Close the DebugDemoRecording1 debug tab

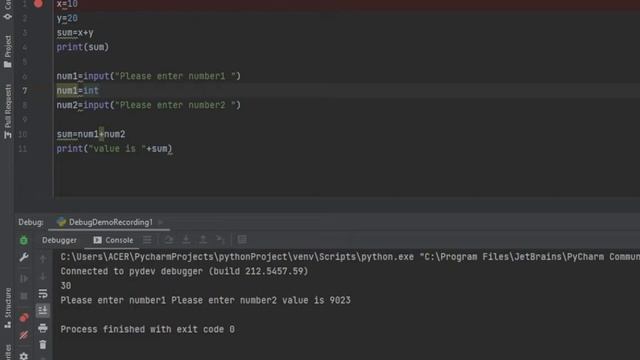click(x=161, y=222)
